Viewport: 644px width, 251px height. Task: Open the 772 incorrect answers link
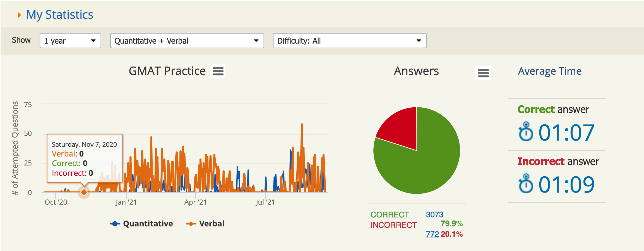tap(432, 234)
